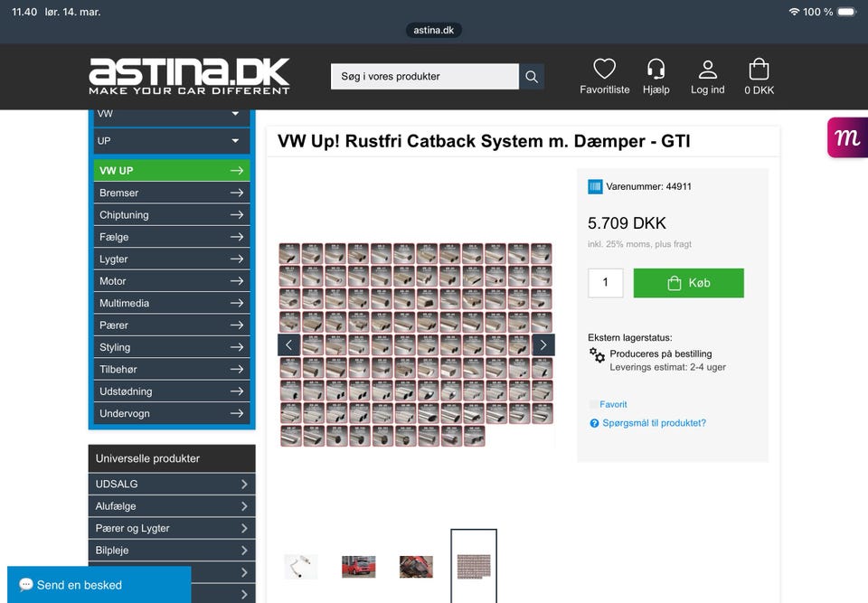Viewport: 868px width, 603px height.
Task: Open the Styling category
Action: pos(172,347)
